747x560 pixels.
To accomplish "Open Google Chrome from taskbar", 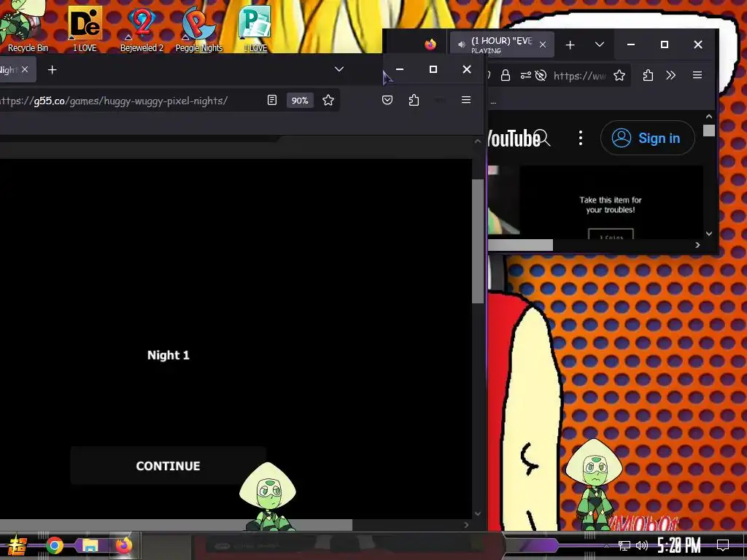I will point(54,545).
